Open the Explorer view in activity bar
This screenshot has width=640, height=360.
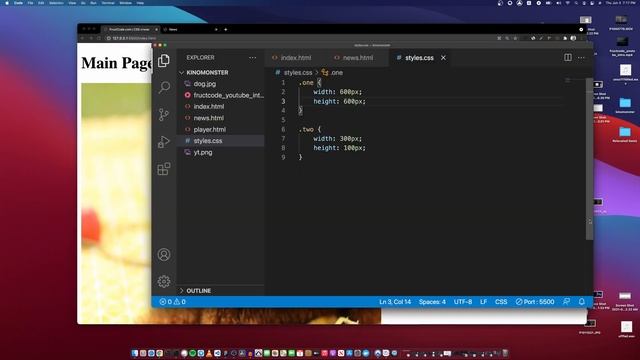(164, 61)
